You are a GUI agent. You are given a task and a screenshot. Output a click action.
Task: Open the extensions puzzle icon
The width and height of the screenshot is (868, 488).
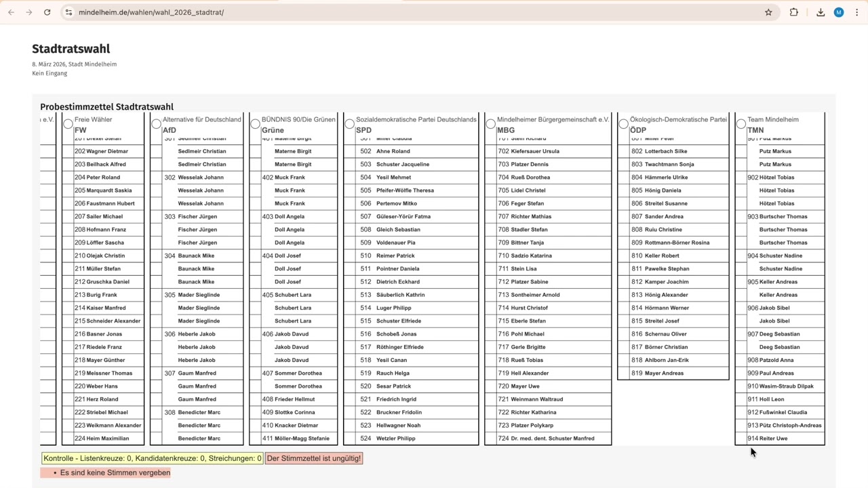[794, 12]
